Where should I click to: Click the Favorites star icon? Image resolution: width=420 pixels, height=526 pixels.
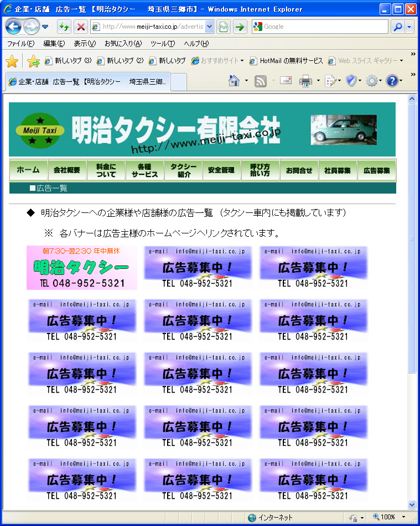12,61
